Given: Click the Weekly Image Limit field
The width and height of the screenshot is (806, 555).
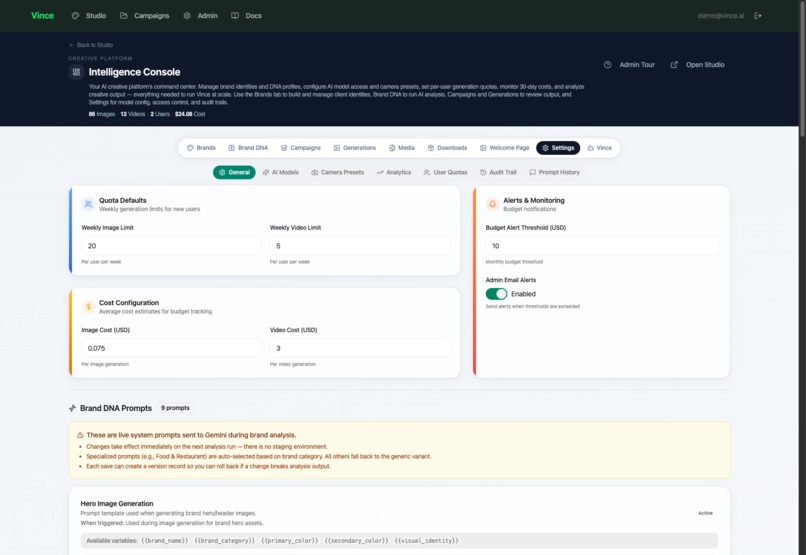Looking at the screenshot, I should (x=171, y=246).
